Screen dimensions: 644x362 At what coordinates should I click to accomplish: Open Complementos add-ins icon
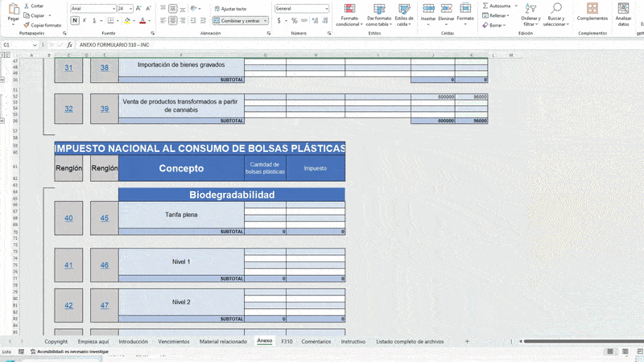[x=592, y=10]
